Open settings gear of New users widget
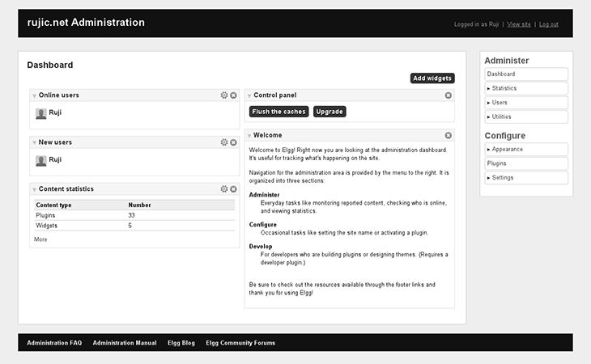Image resolution: width=591 pixels, height=364 pixels. point(224,142)
